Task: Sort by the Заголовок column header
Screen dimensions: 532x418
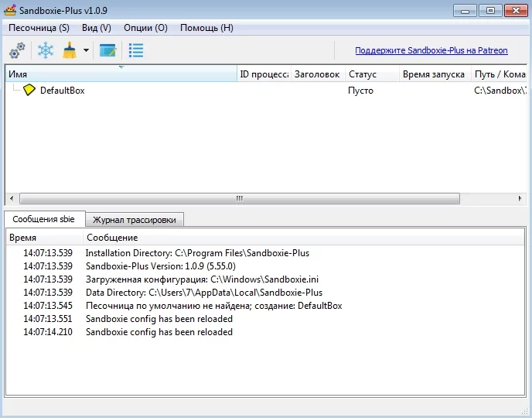Action: 318,74
